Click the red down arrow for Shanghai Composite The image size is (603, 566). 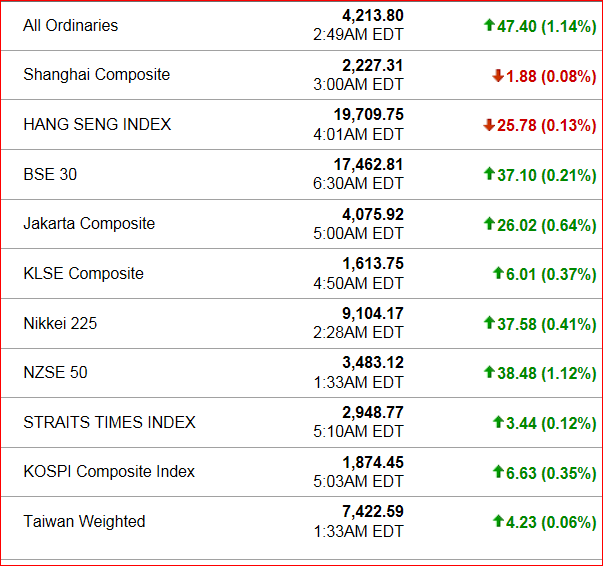pyautogui.click(x=498, y=75)
